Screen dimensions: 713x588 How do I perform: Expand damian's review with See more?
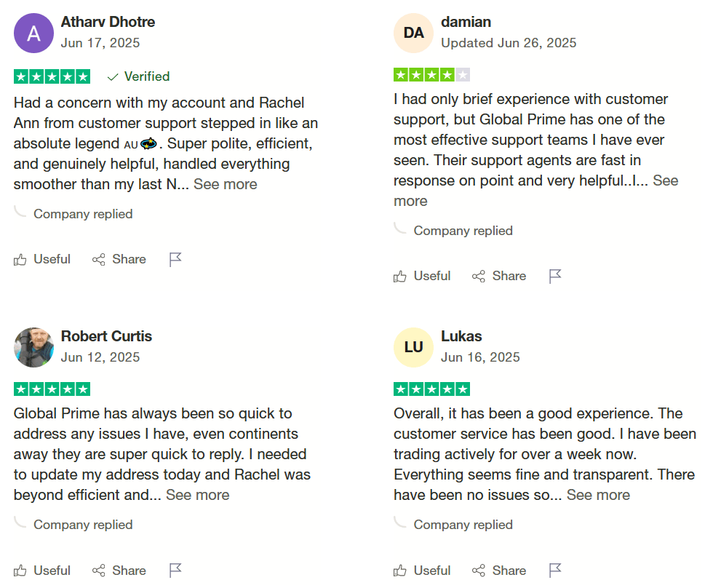pyautogui.click(x=666, y=180)
